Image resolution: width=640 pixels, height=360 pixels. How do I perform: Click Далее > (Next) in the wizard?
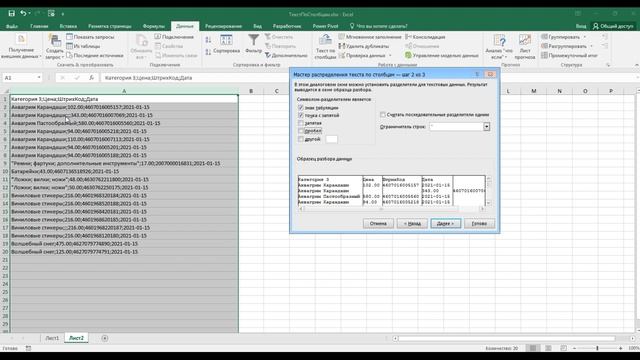point(445,223)
